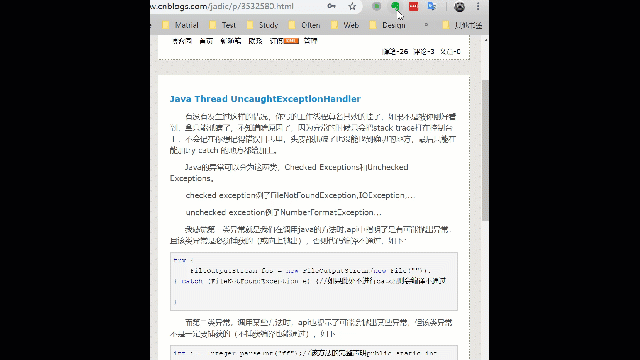
Task: Click the gray-green round extension icon
Action: (x=376, y=6)
